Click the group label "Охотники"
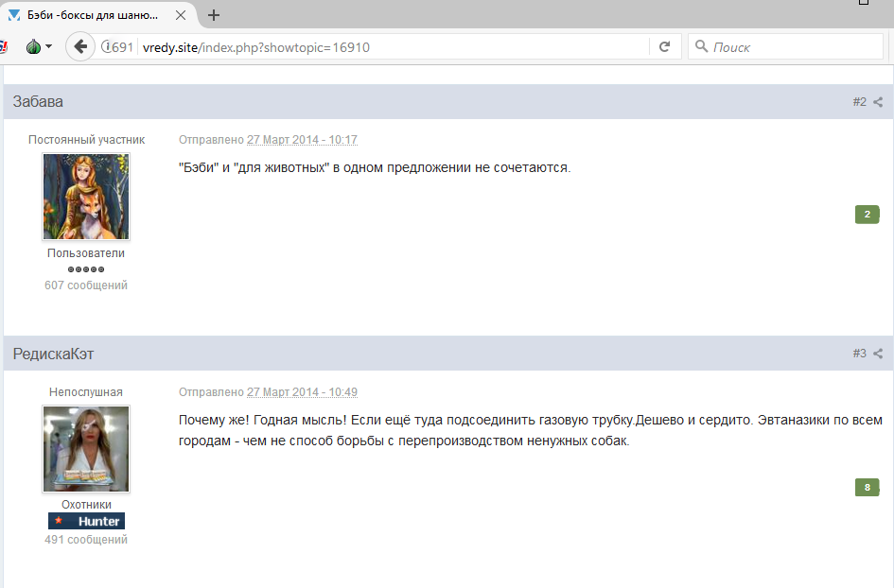 (x=87, y=505)
